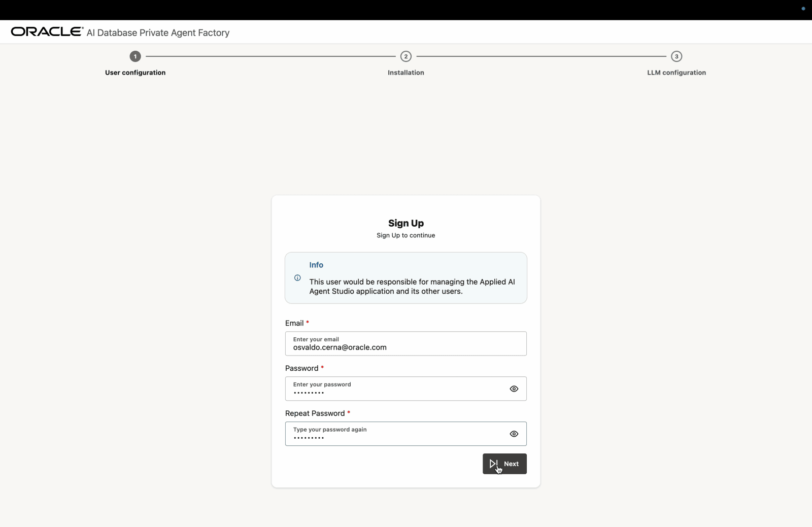The height and width of the screenshot is (527, 812).
Task: Click the Type your password again field
Action: click(396, 434)
